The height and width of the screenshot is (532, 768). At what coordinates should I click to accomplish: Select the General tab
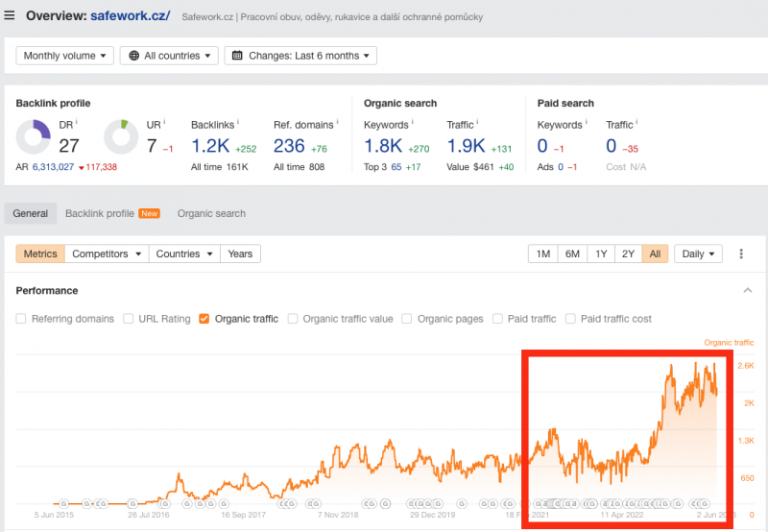click(x=31, y=213)
